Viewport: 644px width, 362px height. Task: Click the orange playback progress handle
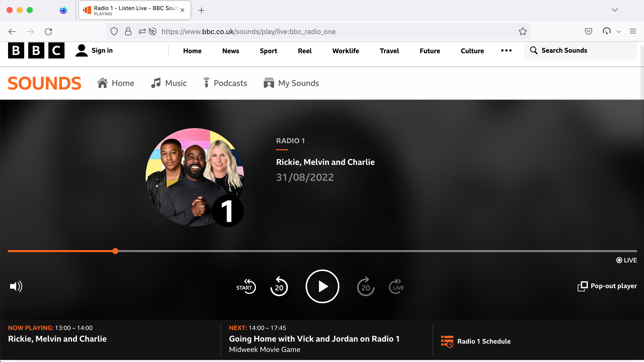[115, 251]
